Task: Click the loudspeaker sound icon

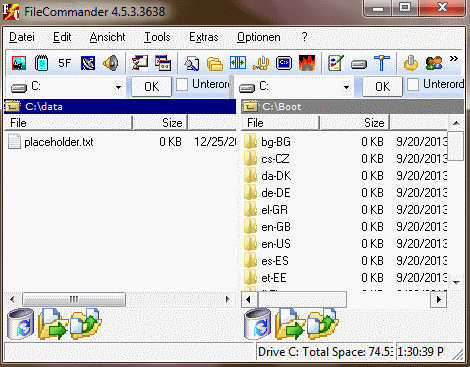Action: [x=111, y=63]
